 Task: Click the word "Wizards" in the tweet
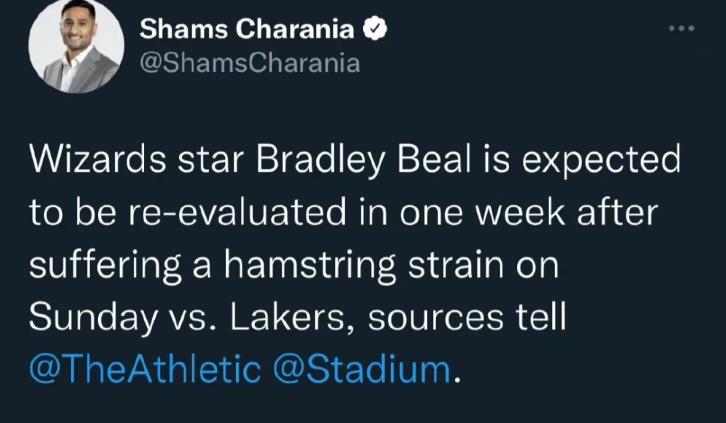(x=90, y=161)
